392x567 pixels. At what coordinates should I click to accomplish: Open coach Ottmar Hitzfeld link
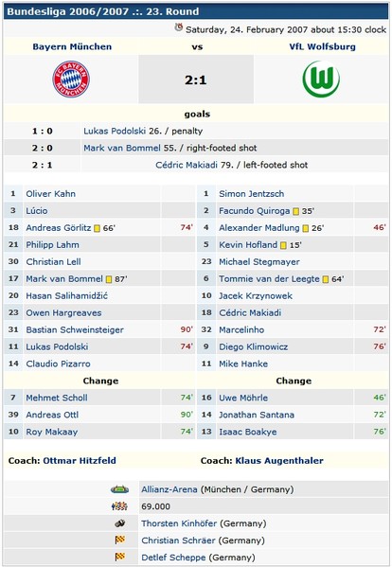(x=80, y=461)
